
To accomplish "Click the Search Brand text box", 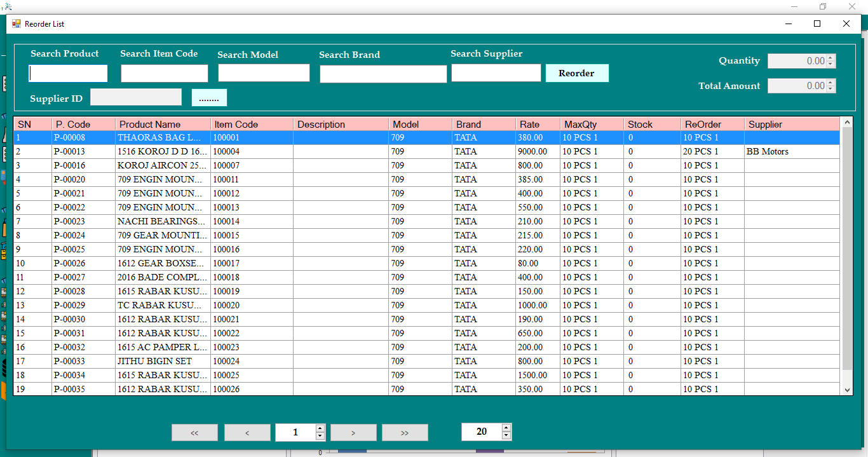I will [x=383, y=74].
